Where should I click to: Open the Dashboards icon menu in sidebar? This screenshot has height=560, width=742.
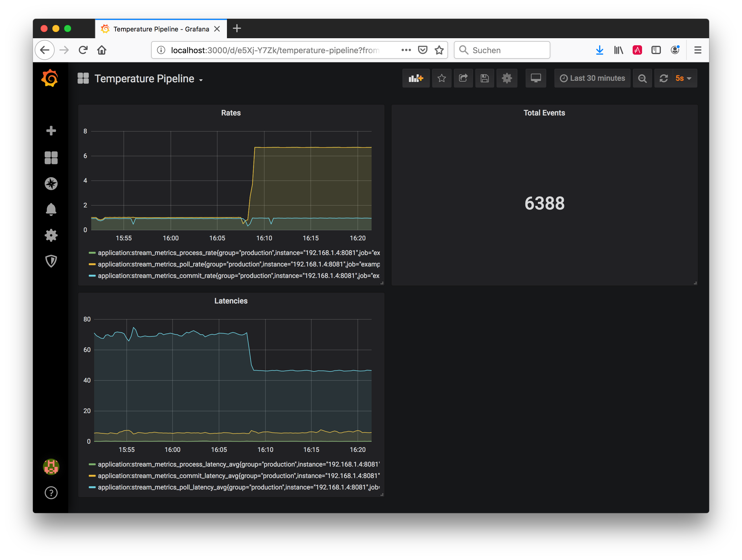tap(51, 157)
